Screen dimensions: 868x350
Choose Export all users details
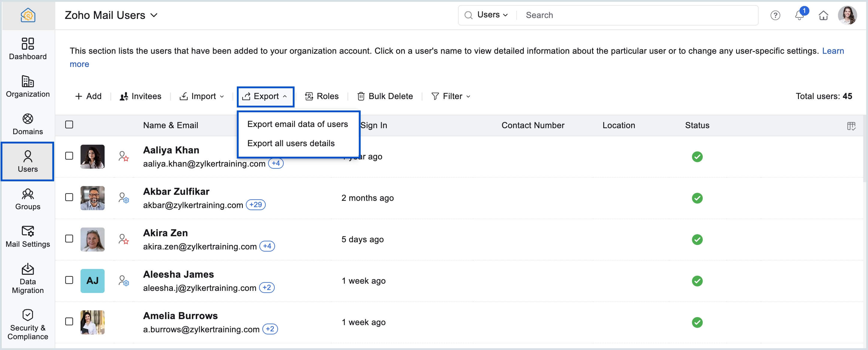point(290,143)
